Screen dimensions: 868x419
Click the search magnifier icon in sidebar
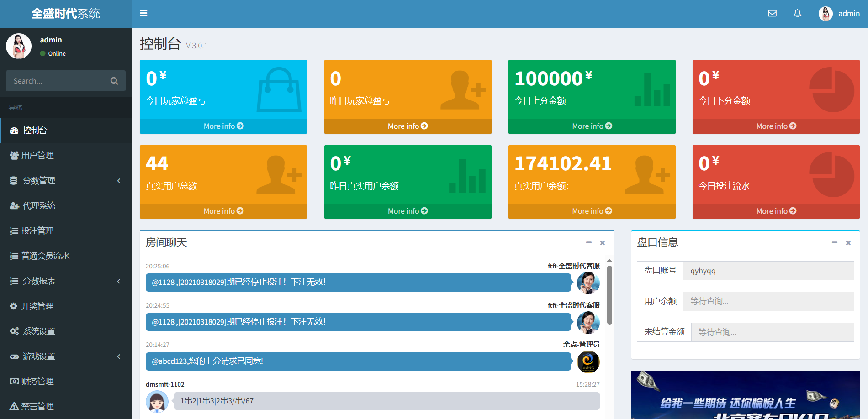click(114, 81)
